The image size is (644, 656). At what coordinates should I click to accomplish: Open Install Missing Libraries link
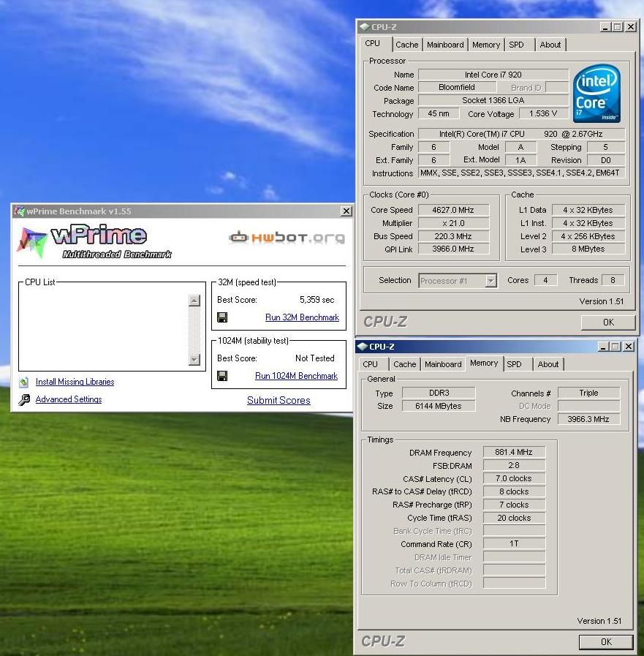coord(75,382)
